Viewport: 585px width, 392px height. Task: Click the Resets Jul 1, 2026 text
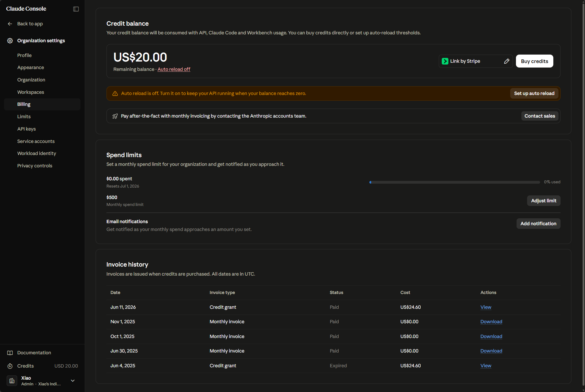point(123,186)
